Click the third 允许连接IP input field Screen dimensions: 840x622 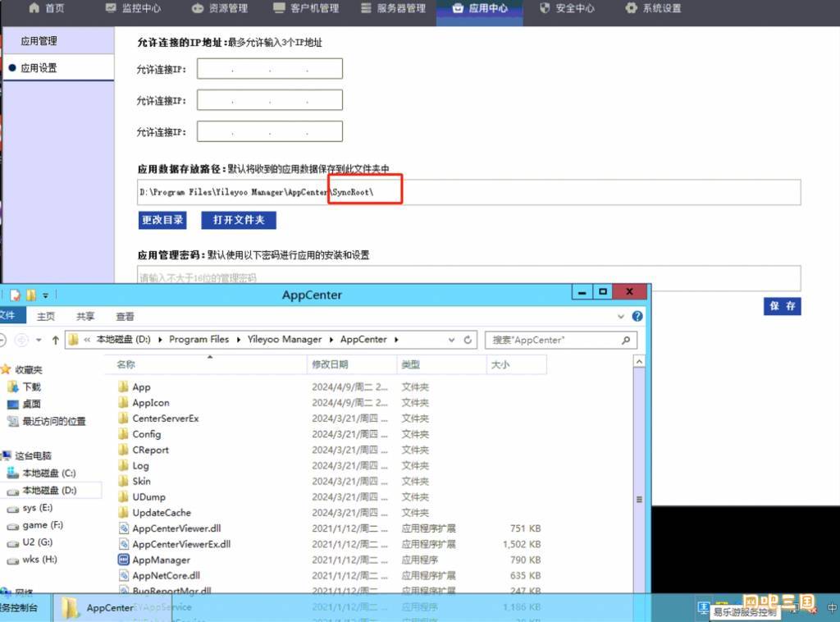click(269, 131)
